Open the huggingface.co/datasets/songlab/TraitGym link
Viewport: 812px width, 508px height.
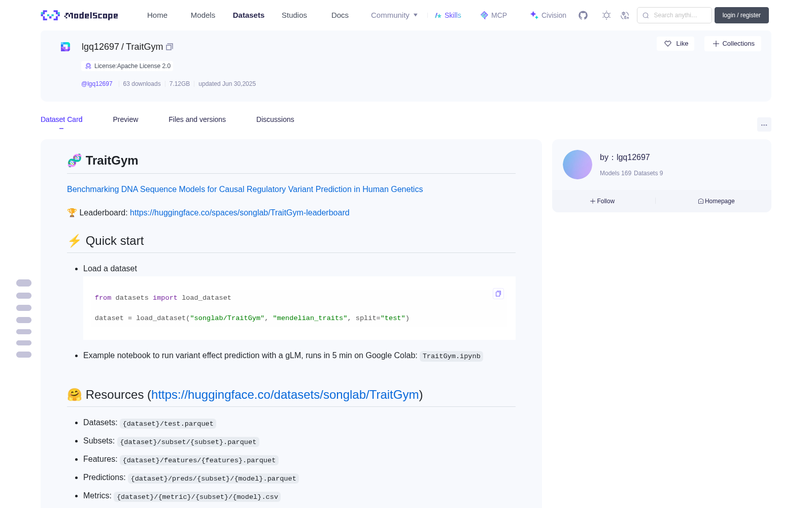tap(285, 395)
